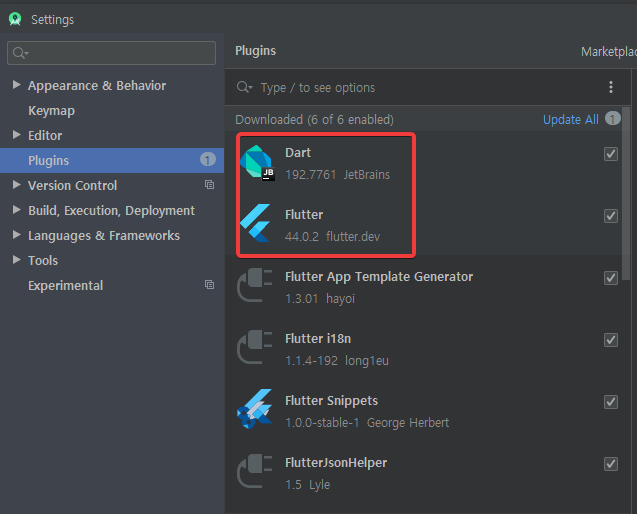Open the plugins three-dot options menu
The width and height of the screenshot is (637, 514).
pyautogui.click(x=611, y=87)
